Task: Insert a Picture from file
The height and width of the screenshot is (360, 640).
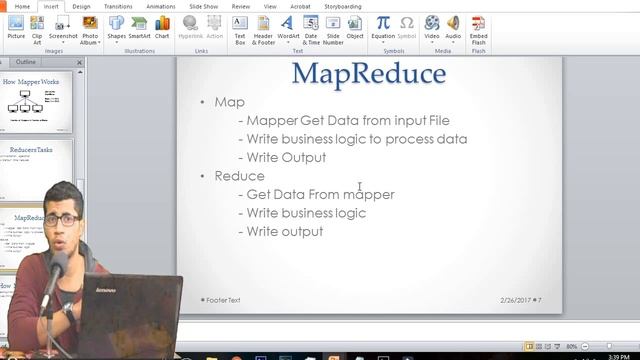Action: [x=16, y=28]
